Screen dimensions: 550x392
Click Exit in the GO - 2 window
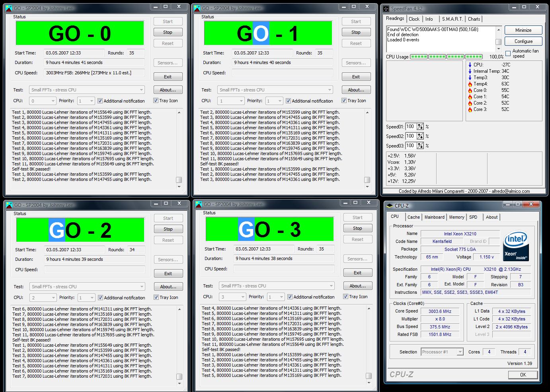168,274
